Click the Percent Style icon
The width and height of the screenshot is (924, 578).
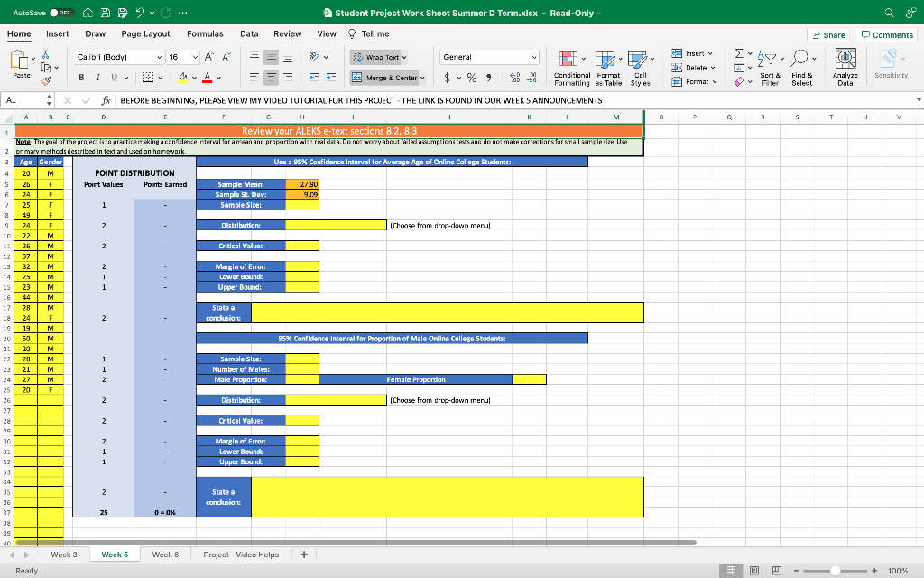click(x=471, y=78)
